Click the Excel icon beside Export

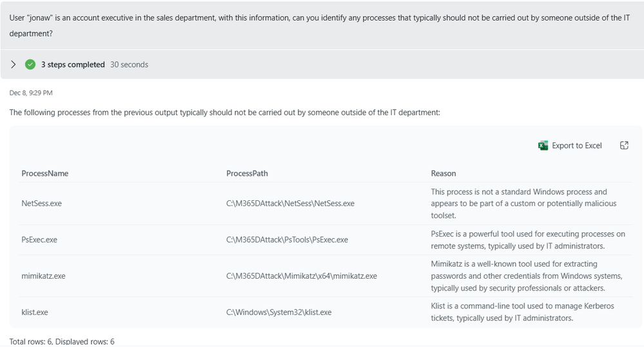pyautogui.click(x=543, y=145)
